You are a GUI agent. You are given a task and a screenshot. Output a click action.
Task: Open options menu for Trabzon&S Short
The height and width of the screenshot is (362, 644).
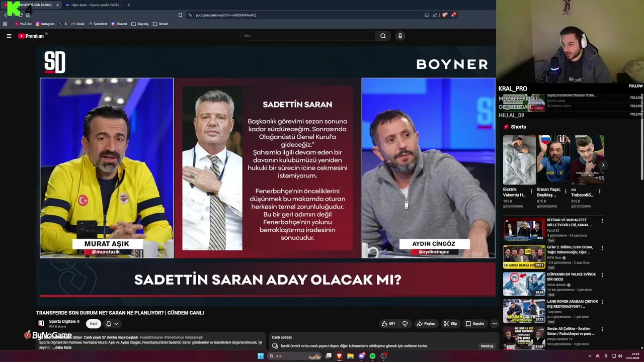(599, 191)
